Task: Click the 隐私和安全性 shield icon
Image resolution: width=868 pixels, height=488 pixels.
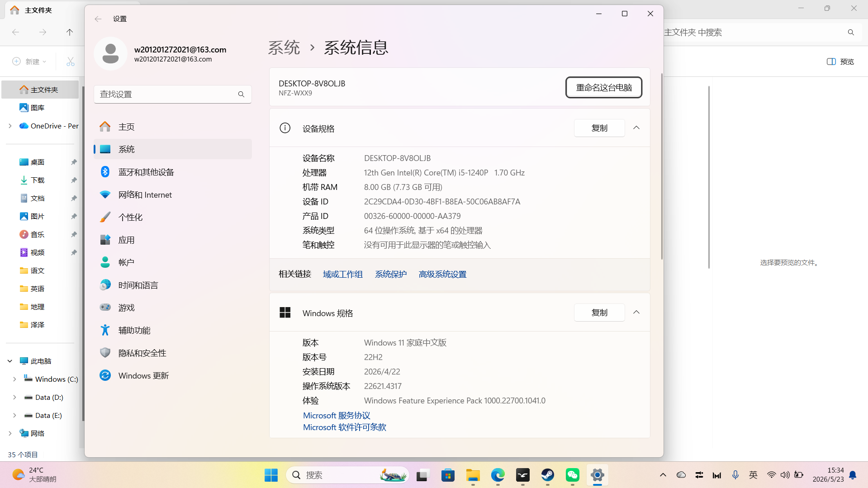Action: pos(105,353)
